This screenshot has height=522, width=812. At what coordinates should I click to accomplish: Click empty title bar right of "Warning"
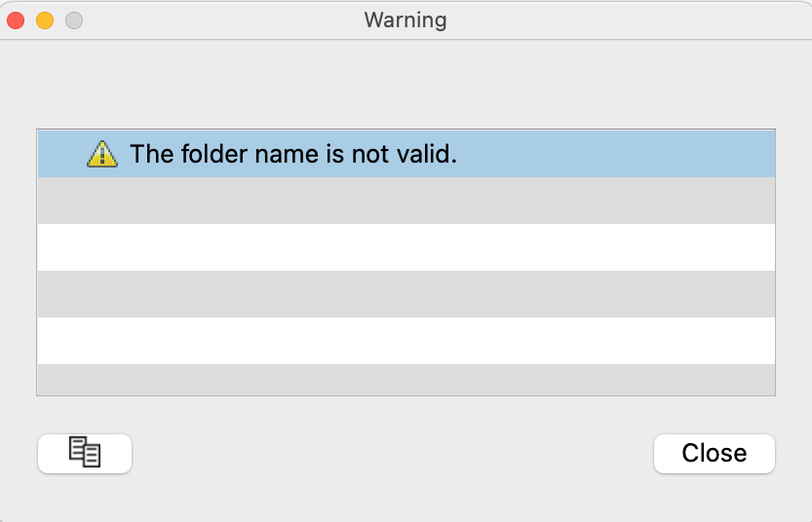click(624, 19)
